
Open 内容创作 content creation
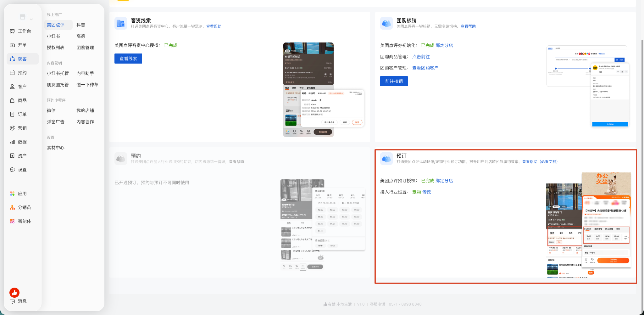click(85, 122)
